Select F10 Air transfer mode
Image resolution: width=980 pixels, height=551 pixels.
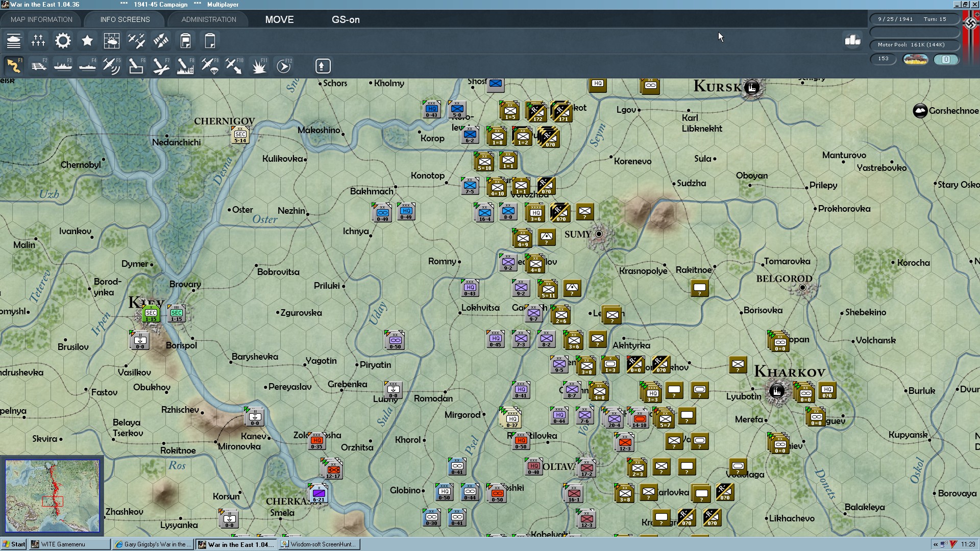click(234, 66)
